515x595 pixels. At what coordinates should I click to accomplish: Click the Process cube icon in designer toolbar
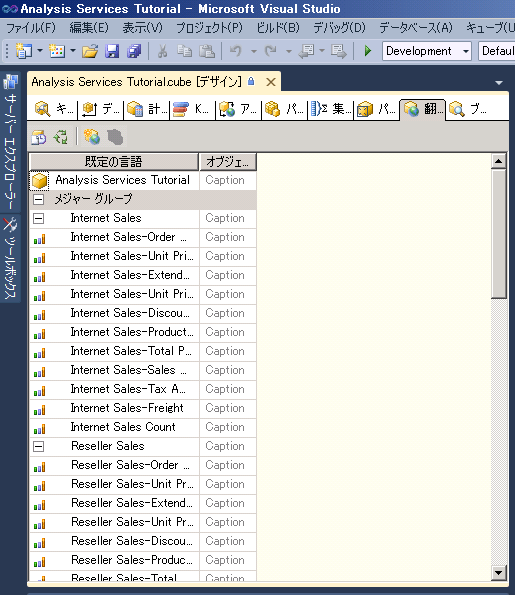click(38, 137)
